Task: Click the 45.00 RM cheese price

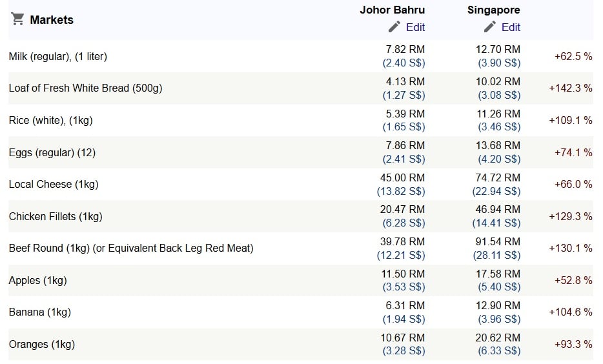Action: click(402, 178)
